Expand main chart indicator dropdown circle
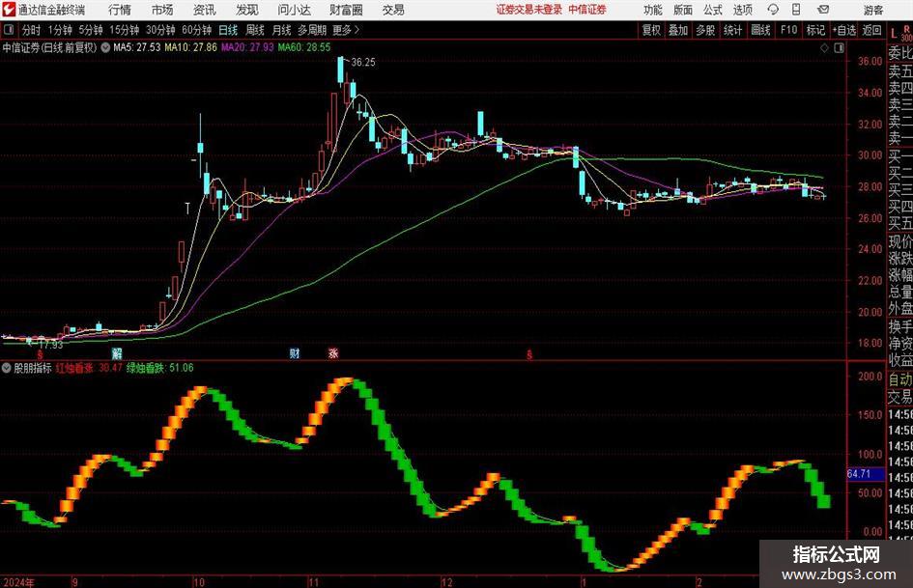913x588 pixels. tap(105, 47)
